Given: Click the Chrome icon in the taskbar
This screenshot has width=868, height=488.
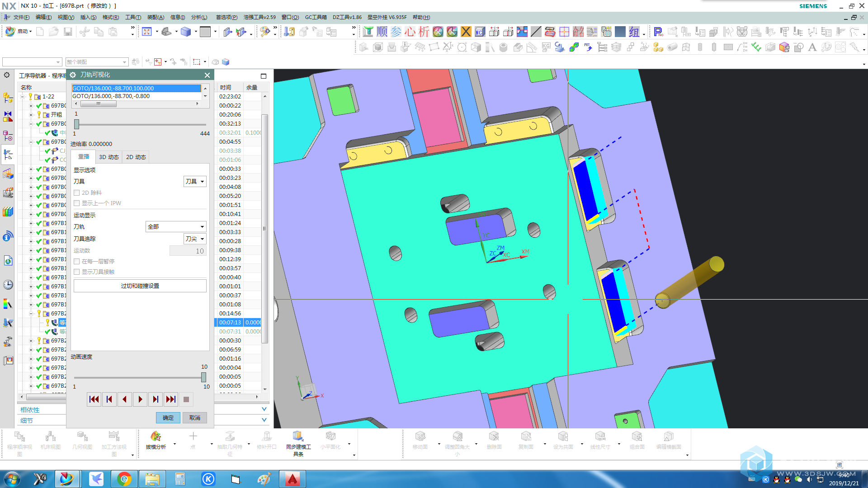Looking at the screenshot, I should (x=124, y=479).
